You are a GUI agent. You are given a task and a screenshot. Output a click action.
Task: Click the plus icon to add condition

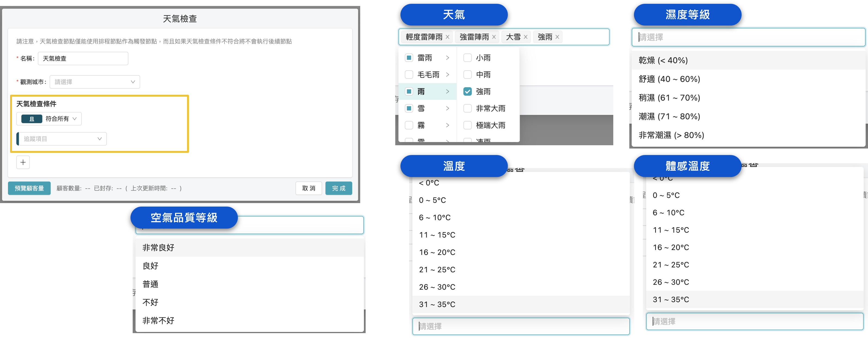(23, 162)
